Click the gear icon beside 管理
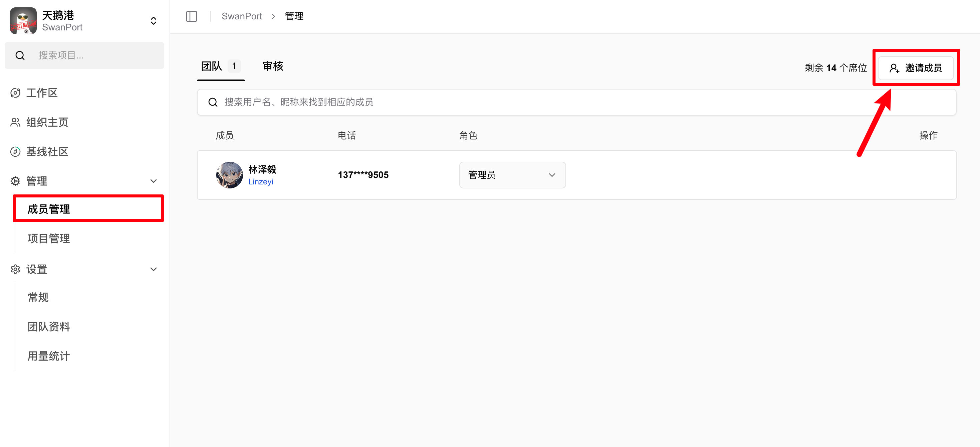980x447 pixels. click(x=15, y=181)
